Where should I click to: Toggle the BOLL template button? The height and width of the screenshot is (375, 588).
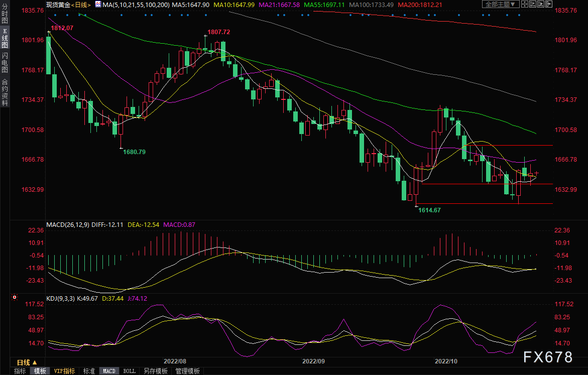point(129,371)
